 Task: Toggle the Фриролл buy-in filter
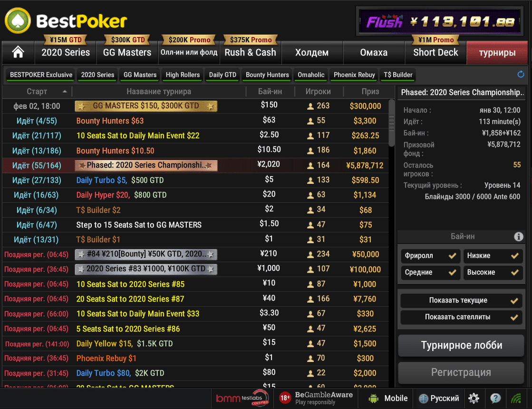pyautogui.click(x=430, y=256)
